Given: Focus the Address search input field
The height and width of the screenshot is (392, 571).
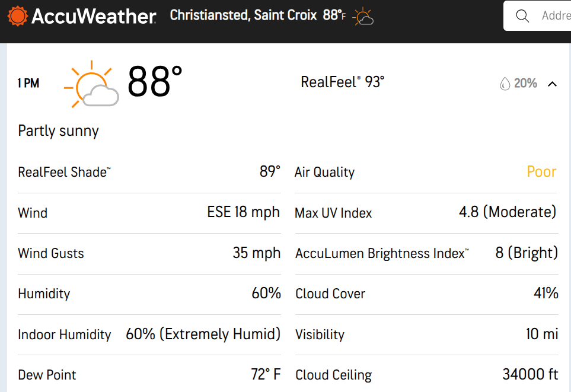Looking at the screenshot, I should click(x=556, y=16).
